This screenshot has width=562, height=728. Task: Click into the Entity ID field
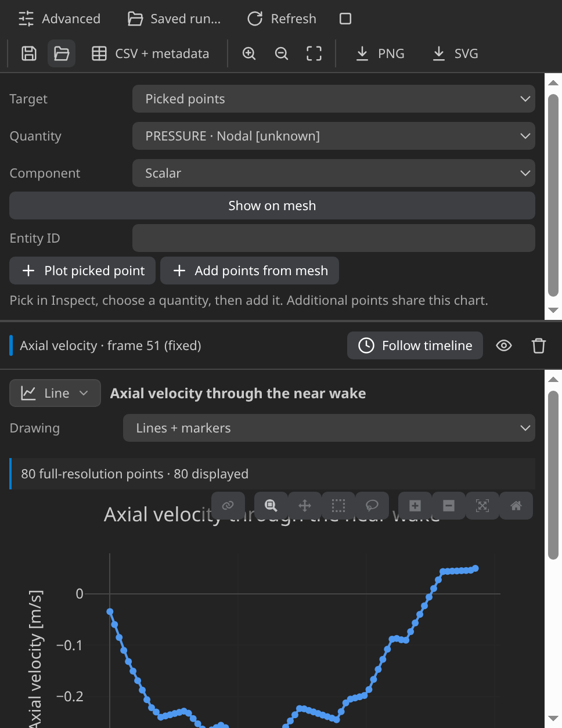[x=334, y=238]
